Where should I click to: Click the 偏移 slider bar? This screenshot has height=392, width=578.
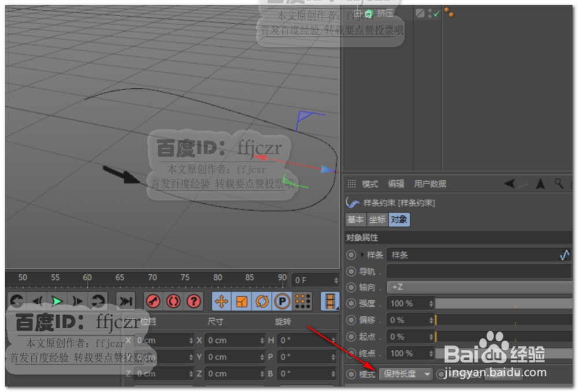click(x=504, y=320)
